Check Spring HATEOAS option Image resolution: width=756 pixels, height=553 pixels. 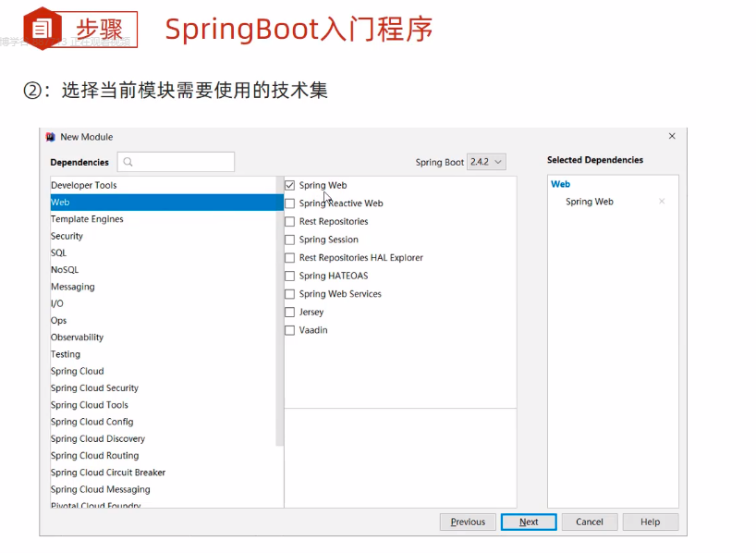289,276
